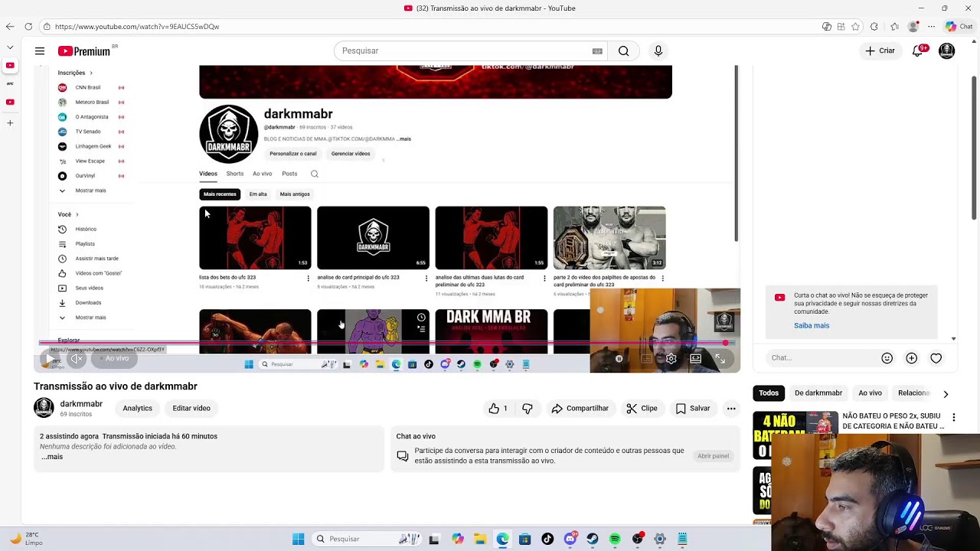Save video with Salvar button

click(693, 409)
